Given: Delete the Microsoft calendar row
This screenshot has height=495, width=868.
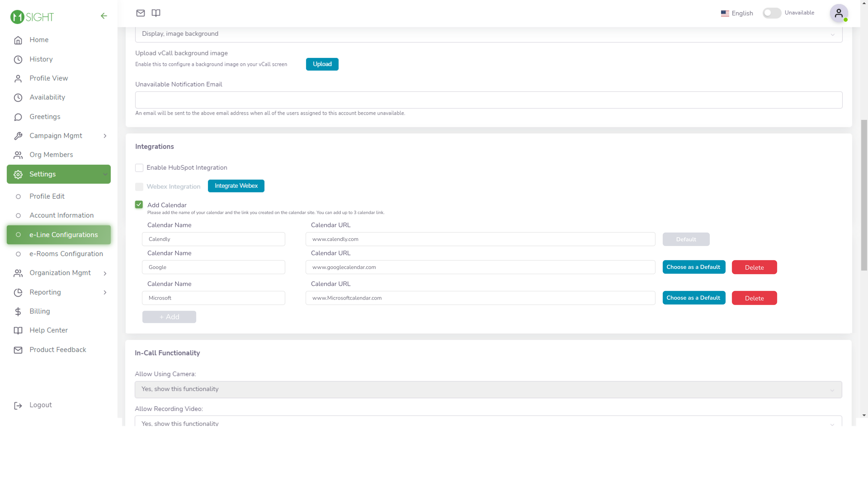Looking at the screenshot, I should click(x=754, y=298).
